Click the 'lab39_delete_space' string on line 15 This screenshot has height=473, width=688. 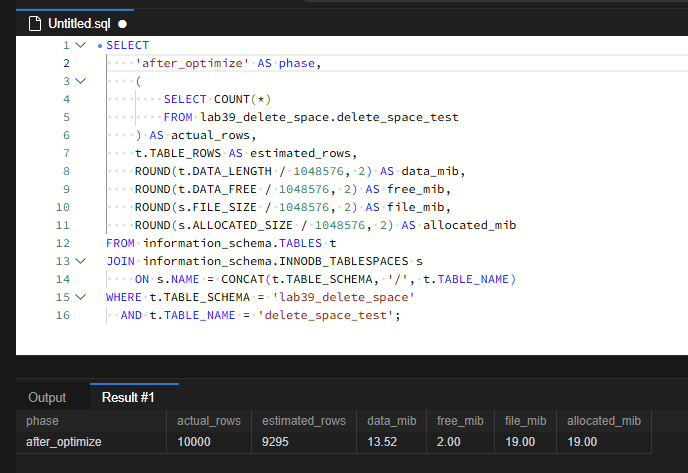(343, 297)
